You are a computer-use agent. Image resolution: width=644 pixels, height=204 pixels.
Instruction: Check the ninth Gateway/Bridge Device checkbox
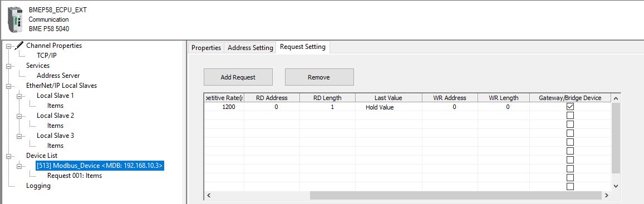[570, 178]
